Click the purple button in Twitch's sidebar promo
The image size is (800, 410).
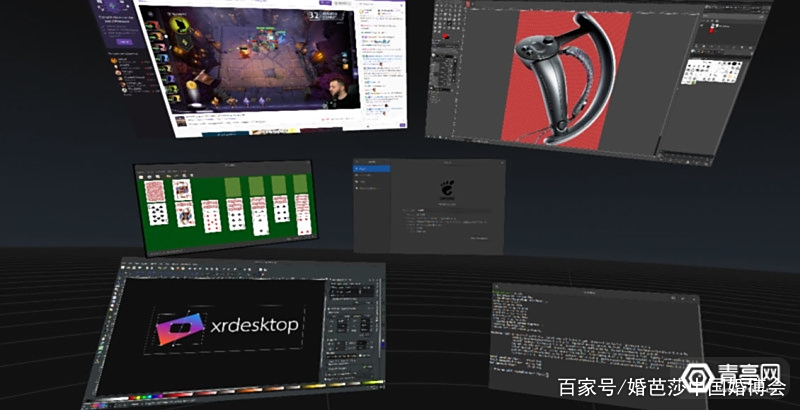coord(124,42)
